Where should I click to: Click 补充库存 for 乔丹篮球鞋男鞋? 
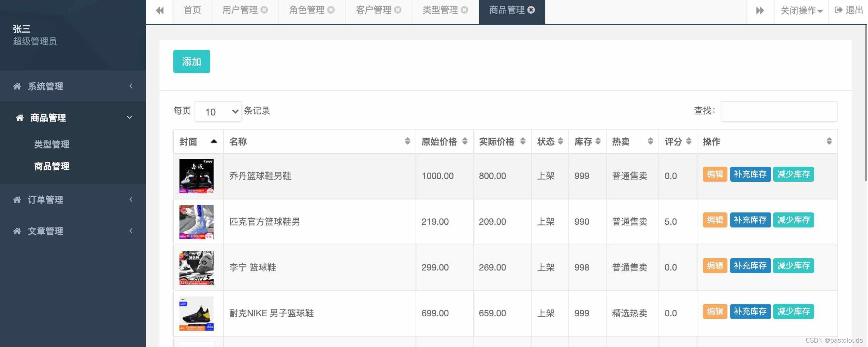pos(750,174)
